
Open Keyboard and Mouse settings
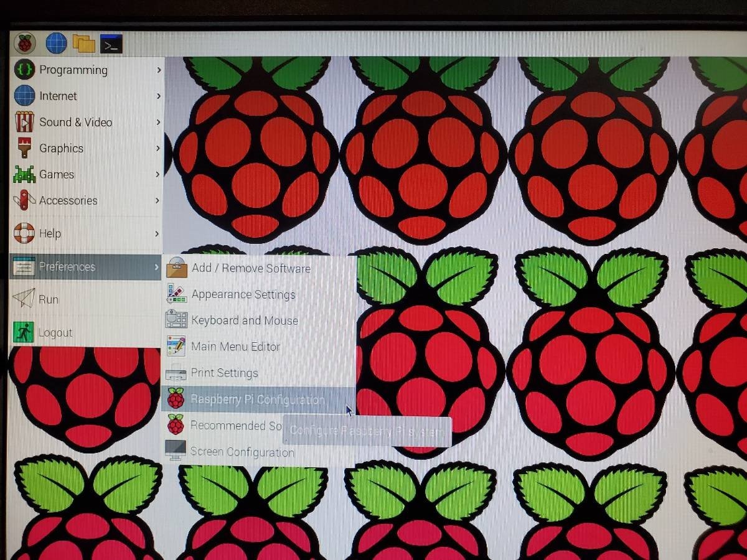pyautogui.click(x=259, y=320)
